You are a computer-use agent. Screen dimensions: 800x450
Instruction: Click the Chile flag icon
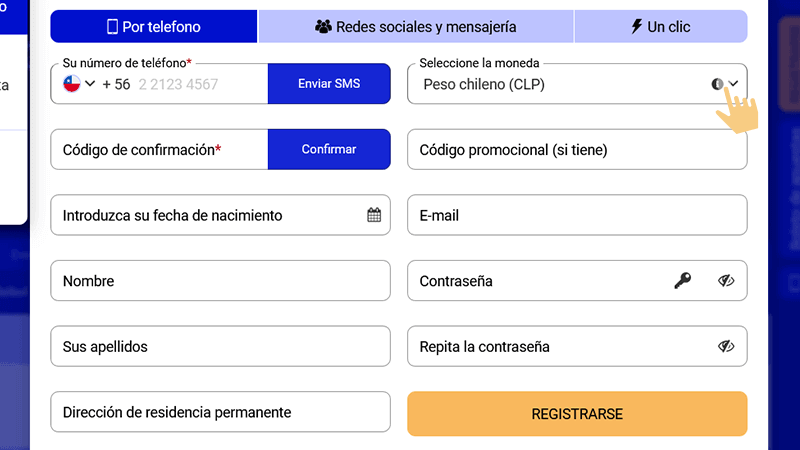[71, 84]
